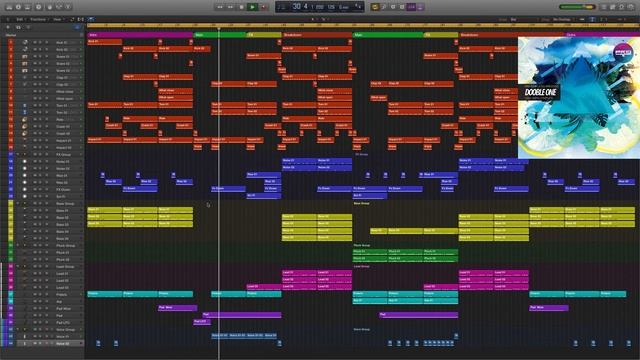
Task: Open the Functions menu
Action: pos(38,19)
